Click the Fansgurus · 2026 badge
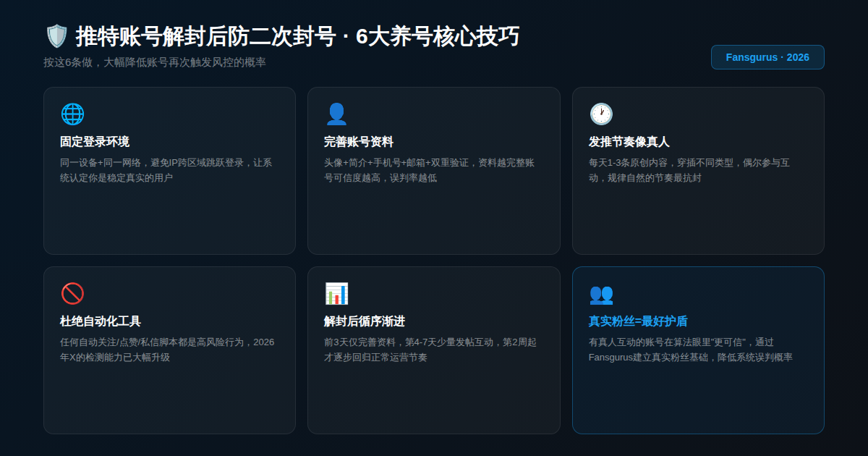Viewport: 868px width, 456px height. click(767, 56)
